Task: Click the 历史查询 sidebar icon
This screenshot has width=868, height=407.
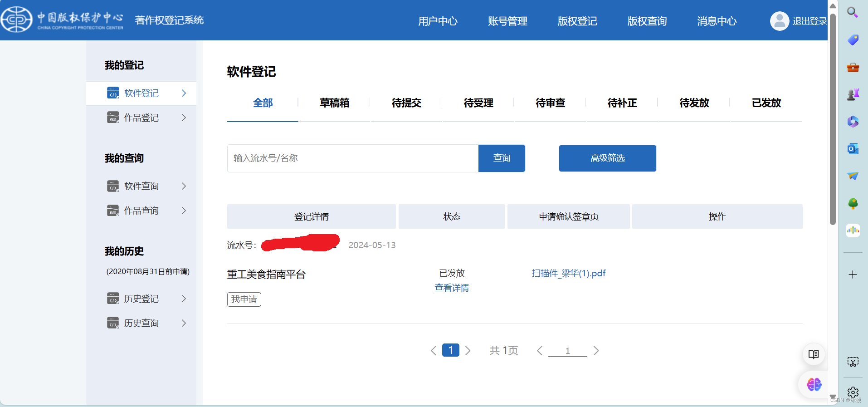Action: [x=113, y=323]
